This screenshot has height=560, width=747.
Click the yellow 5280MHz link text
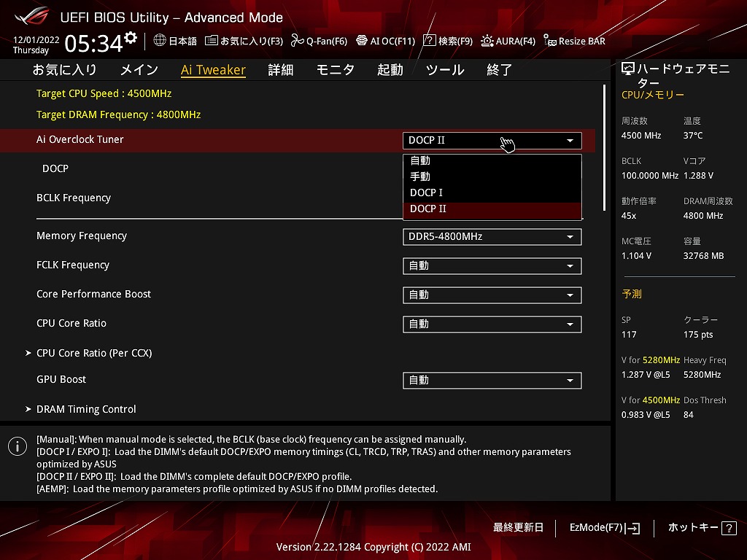[x=661, y=360]
